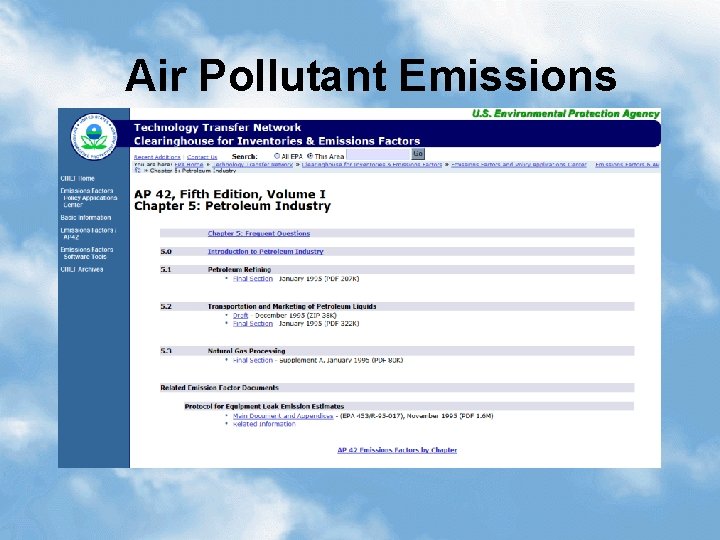Select the This Area radio button

pyautogui.click(x=310, y=156)
